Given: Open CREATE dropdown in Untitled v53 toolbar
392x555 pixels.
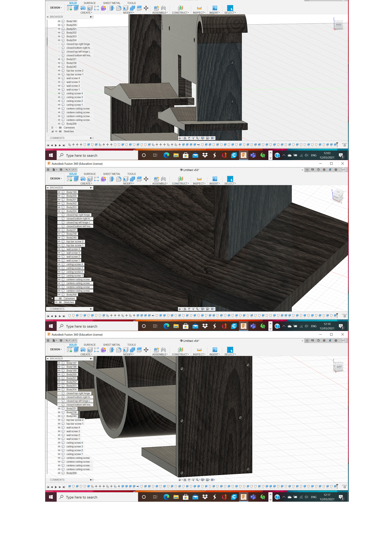Looking at the screenshot, I should pos(86,184).
